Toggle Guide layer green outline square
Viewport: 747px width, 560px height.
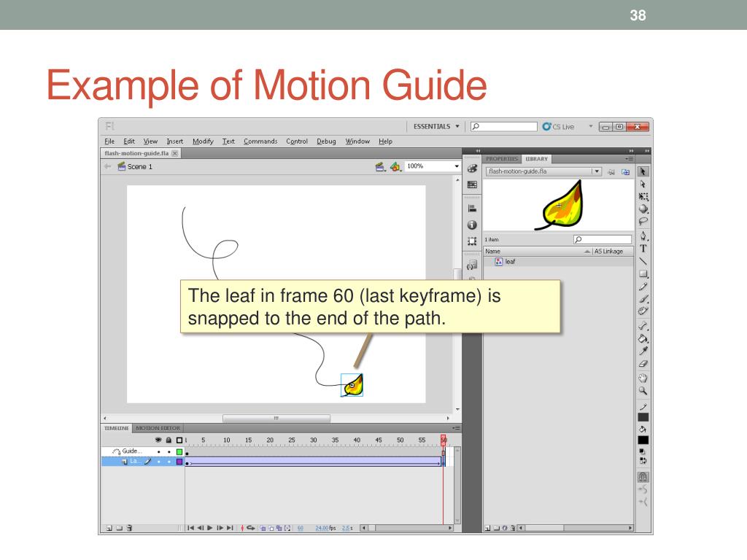tap(179, 451)
